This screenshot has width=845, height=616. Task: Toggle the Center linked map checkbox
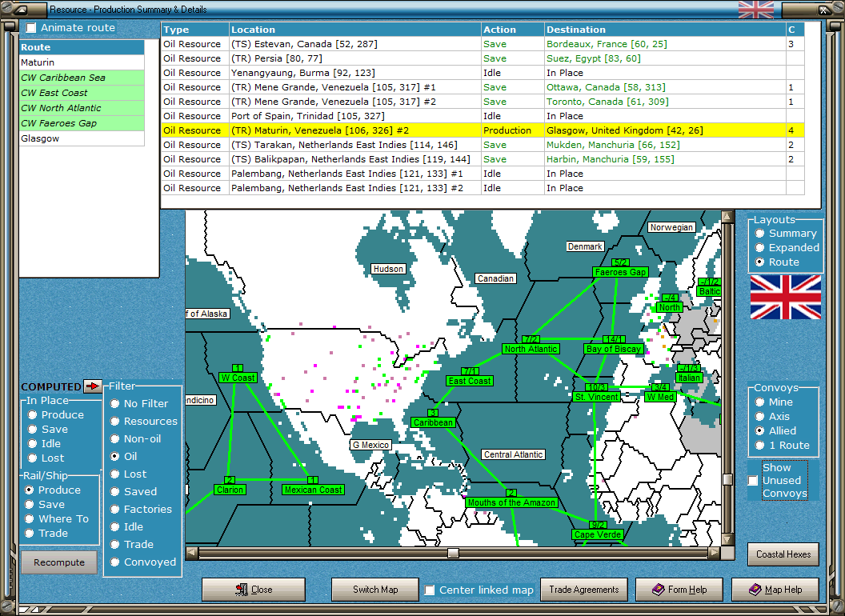430,590
